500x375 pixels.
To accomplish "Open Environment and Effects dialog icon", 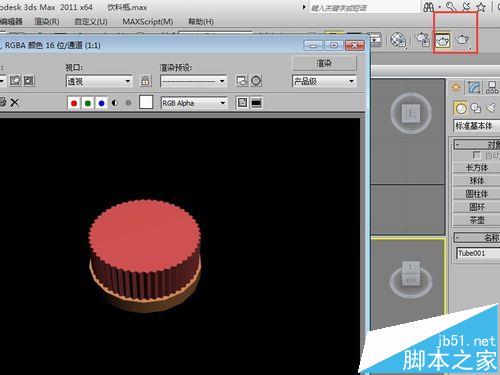I will tap(256, 81).
